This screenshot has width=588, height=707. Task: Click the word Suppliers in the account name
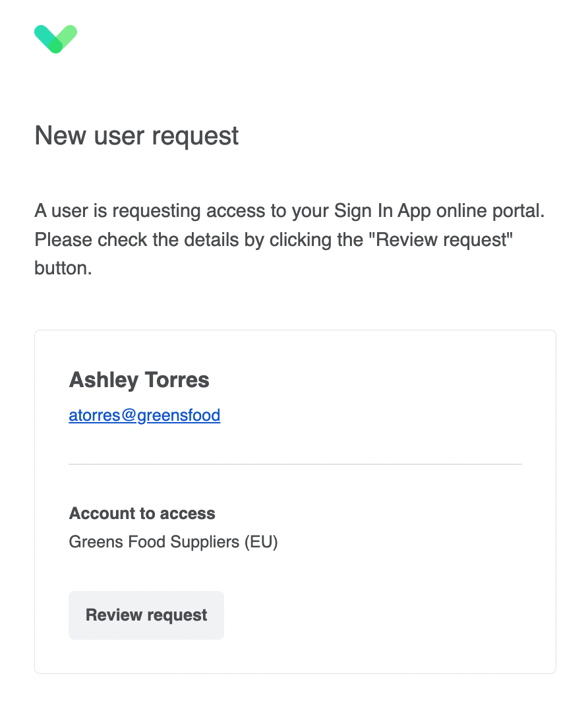(x=205, y=541)
